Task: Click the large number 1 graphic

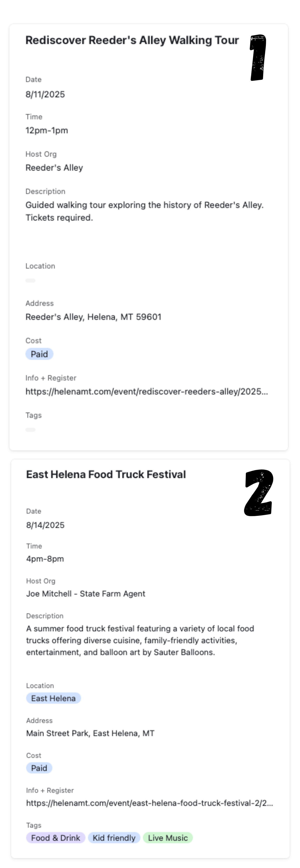Action: 258,58
